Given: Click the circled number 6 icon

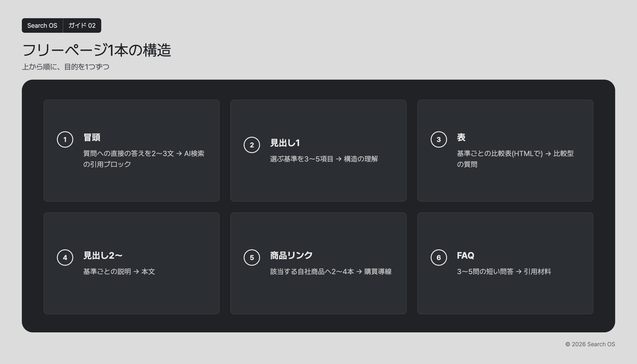Looking at the screenshot, I should pos(439,258).
